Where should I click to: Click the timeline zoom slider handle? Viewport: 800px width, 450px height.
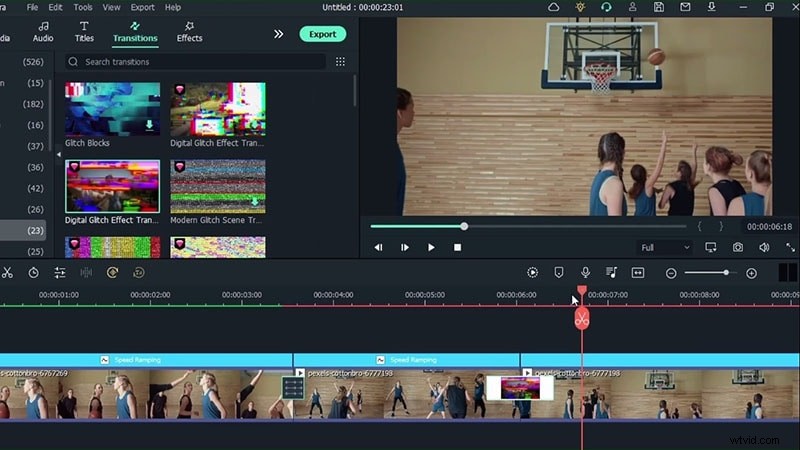click(x=726, y=273)
